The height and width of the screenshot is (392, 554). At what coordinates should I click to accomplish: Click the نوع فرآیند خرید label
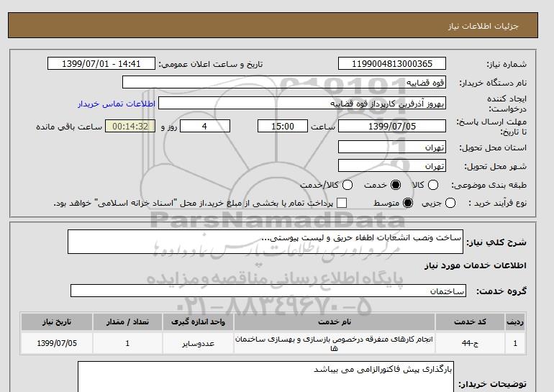click(x=497, y=203)
